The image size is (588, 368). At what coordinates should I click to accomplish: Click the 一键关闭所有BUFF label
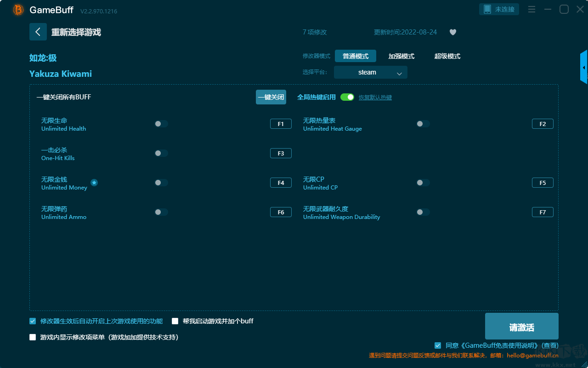coord(64,97)
